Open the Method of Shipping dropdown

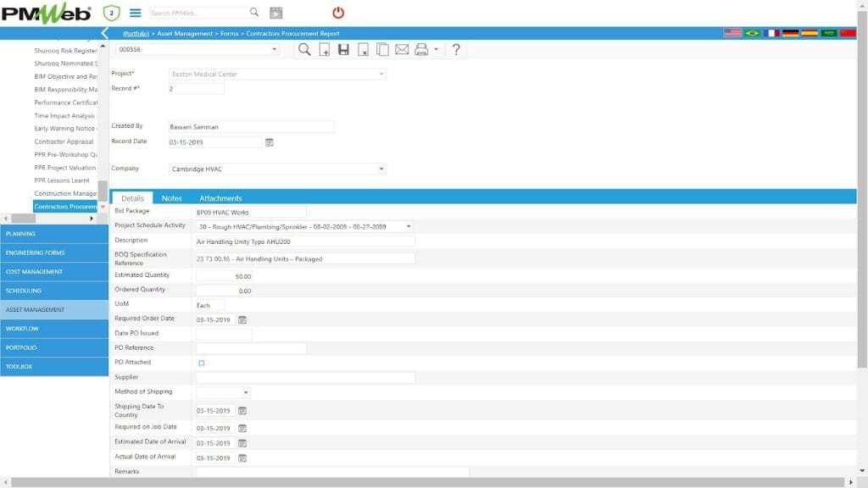click(x=246, y=392)
